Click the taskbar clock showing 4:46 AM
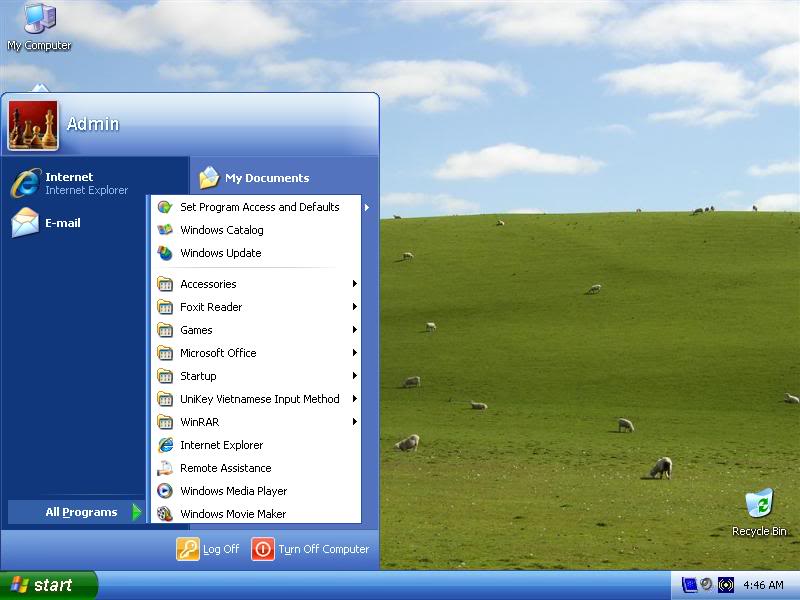 pos(763,585)
